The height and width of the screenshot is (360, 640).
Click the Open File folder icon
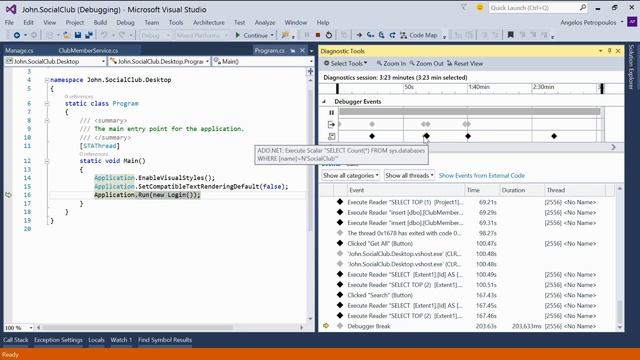67,36
